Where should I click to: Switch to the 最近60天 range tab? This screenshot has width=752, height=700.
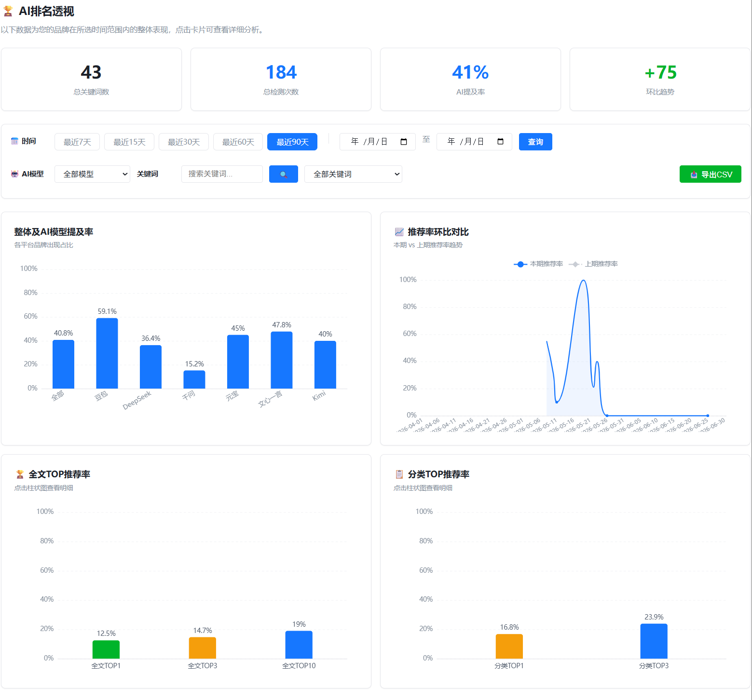coord(238,142)
